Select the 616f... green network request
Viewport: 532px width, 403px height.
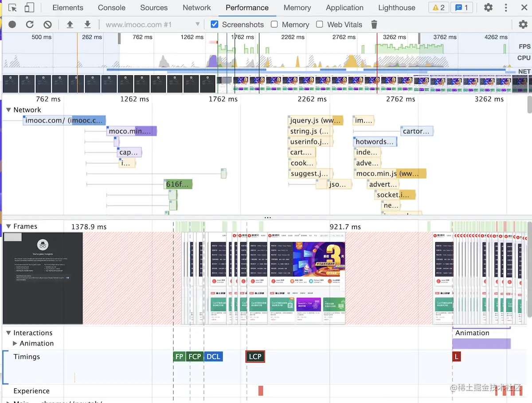pos(178,184)
